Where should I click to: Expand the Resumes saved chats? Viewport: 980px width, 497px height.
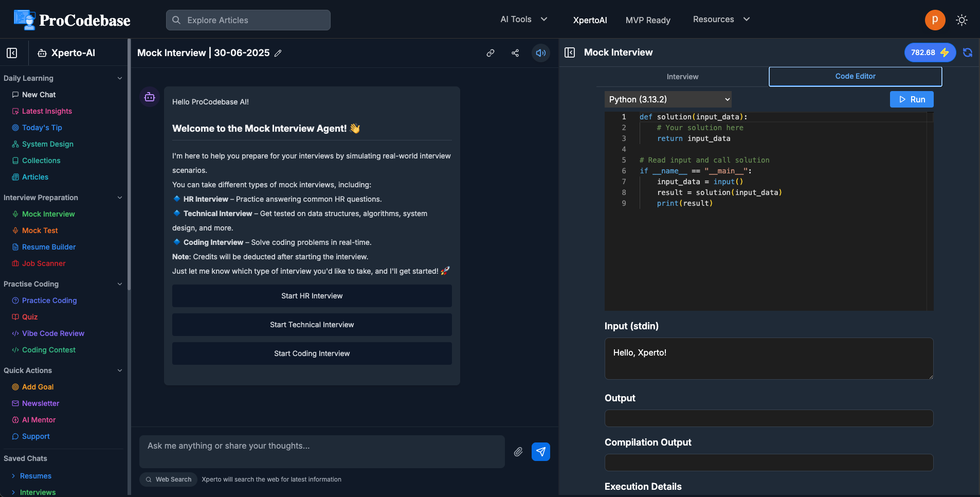click(x=31, y=476)
